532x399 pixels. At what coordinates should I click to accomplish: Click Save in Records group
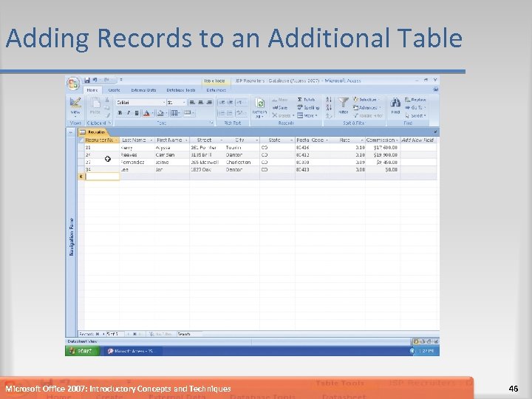[280, 108]
